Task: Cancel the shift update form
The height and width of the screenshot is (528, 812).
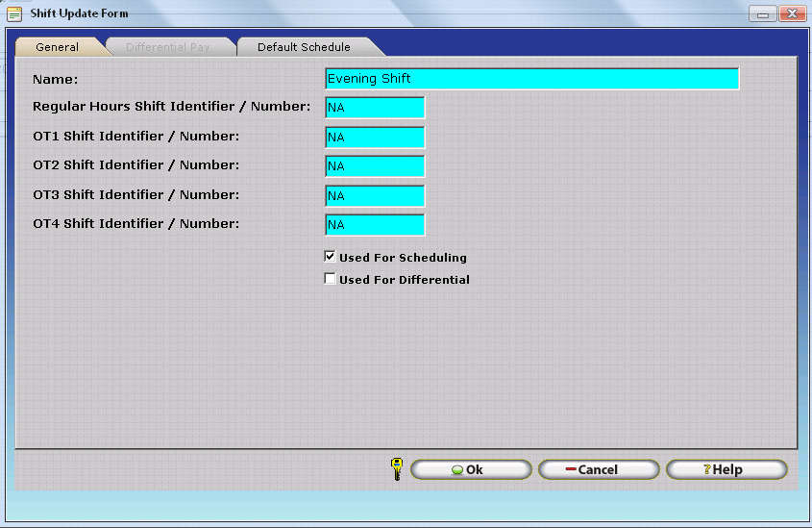Action: (598, 469)
